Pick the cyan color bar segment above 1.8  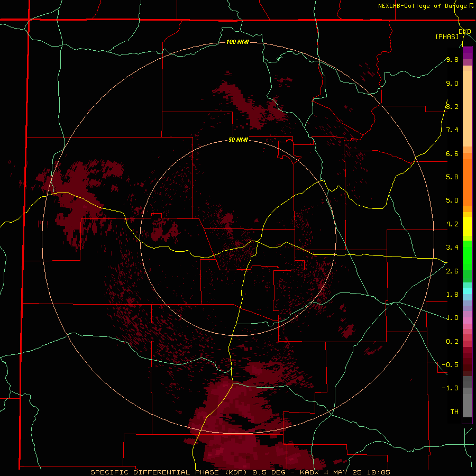click(467, 291)
